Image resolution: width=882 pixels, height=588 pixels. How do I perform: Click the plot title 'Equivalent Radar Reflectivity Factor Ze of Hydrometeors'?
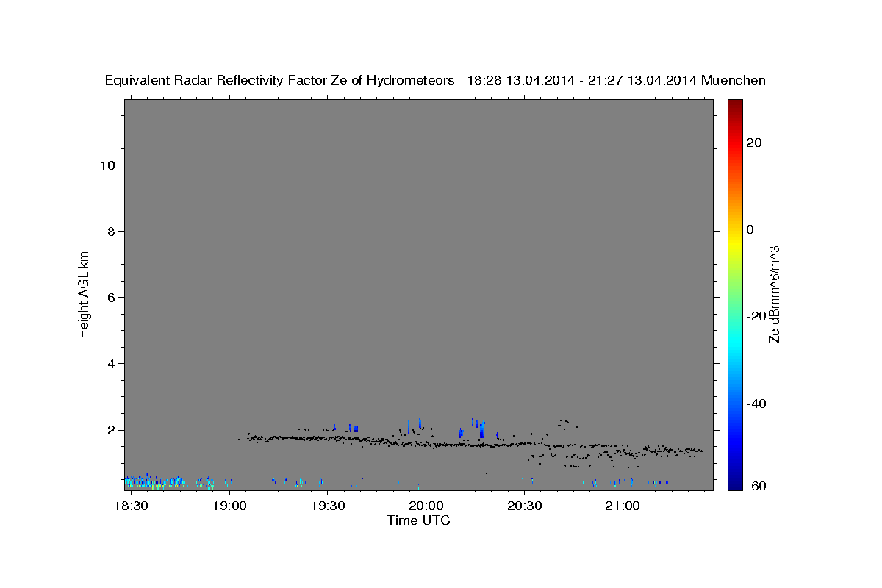tap(279, 81)
